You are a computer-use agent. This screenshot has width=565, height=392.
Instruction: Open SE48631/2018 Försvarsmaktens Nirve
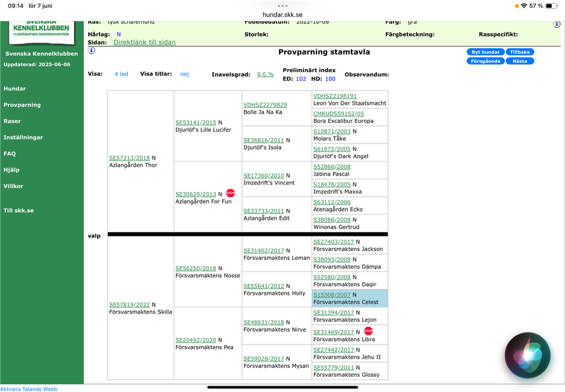point(264,323)
